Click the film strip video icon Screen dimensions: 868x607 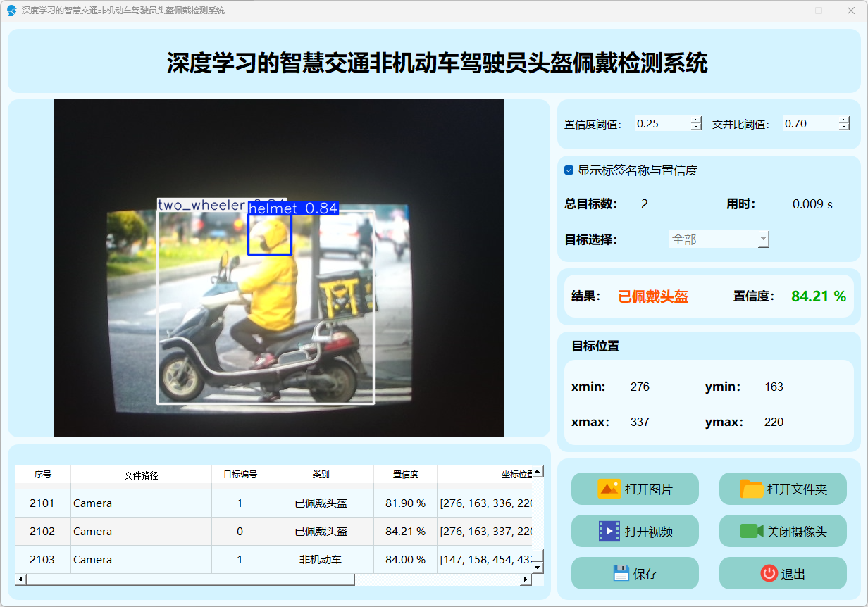[609, 531]
